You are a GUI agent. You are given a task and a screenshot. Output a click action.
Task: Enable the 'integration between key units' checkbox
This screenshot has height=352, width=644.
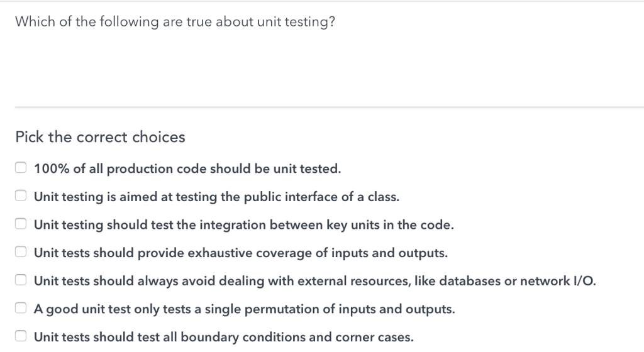pyautogui.click(x=21, y=224)
